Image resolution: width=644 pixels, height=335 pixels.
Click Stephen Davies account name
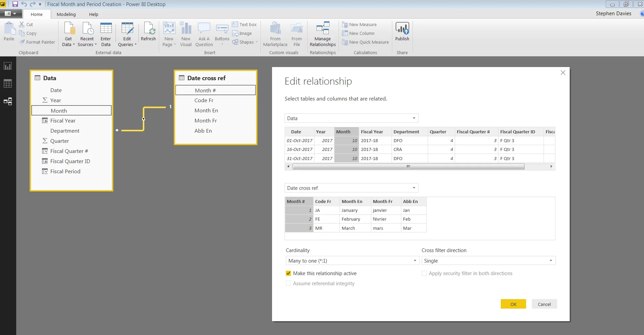pyautogui.click(x=614, y=14)
